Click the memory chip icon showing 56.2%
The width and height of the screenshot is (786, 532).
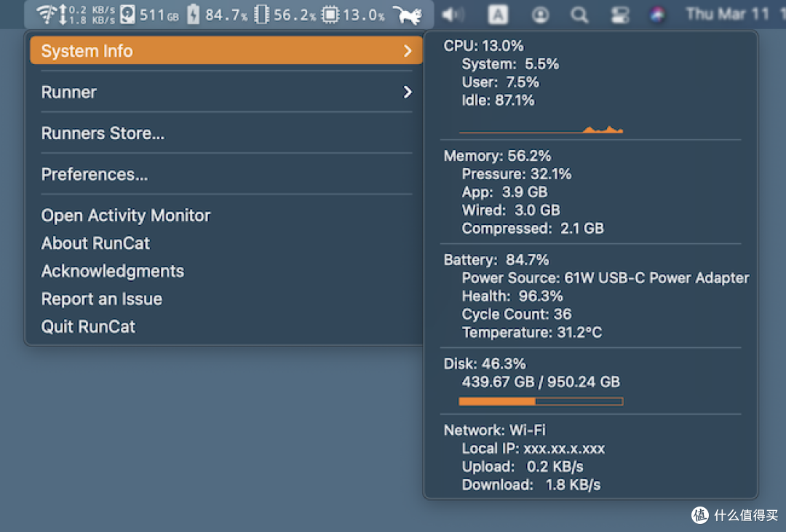click(262, 15)
